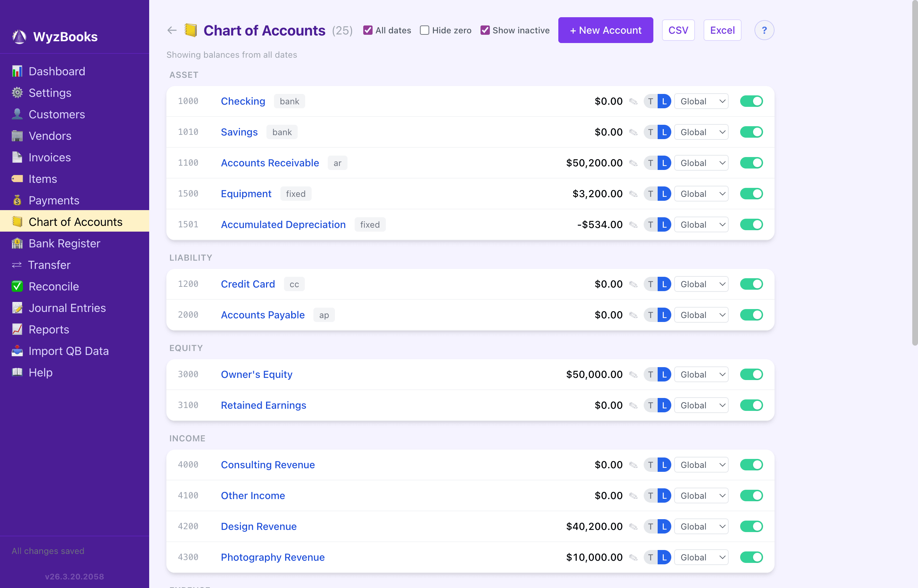Disable the active toggle on Accumulated Depreciation
This screenshot has height=588, width=918.
coord(752,224)
